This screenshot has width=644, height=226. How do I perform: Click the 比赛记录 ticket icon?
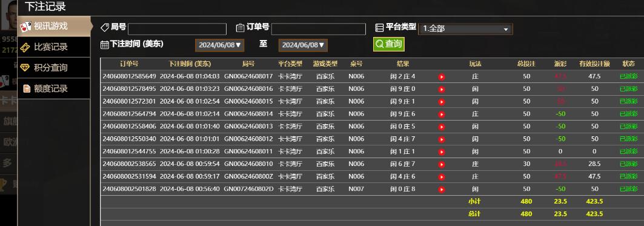point(25,47)
